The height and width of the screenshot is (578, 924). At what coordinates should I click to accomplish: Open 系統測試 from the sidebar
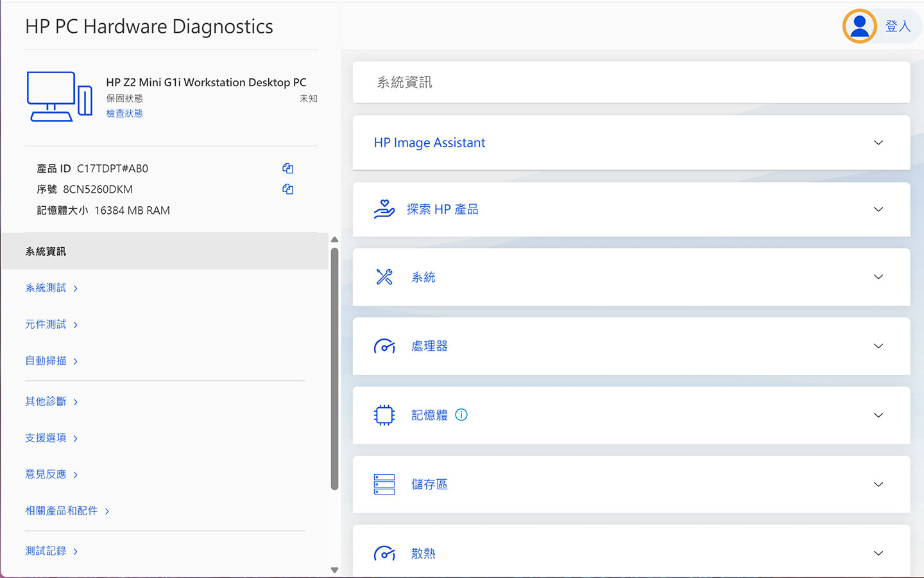[46, 288]
